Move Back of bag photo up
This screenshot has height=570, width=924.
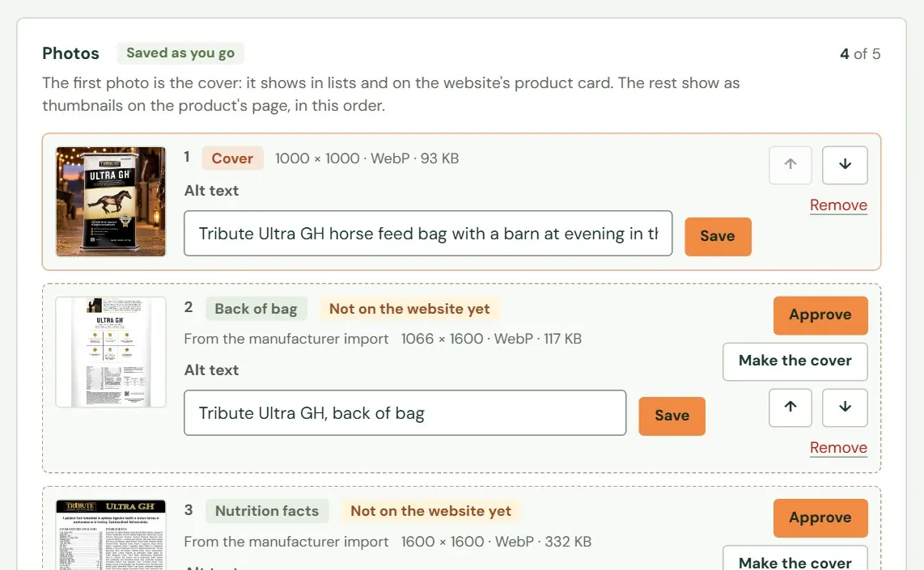pos(790,407)
